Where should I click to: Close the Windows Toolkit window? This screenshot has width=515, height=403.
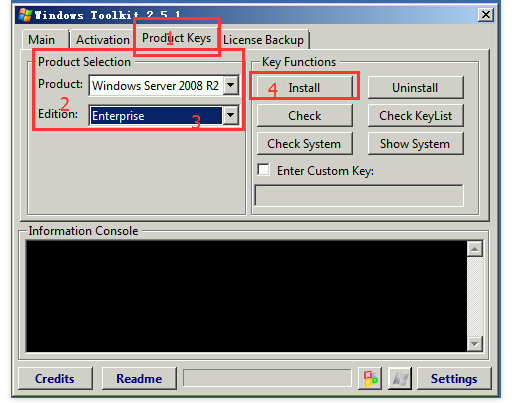click(486, 15)
